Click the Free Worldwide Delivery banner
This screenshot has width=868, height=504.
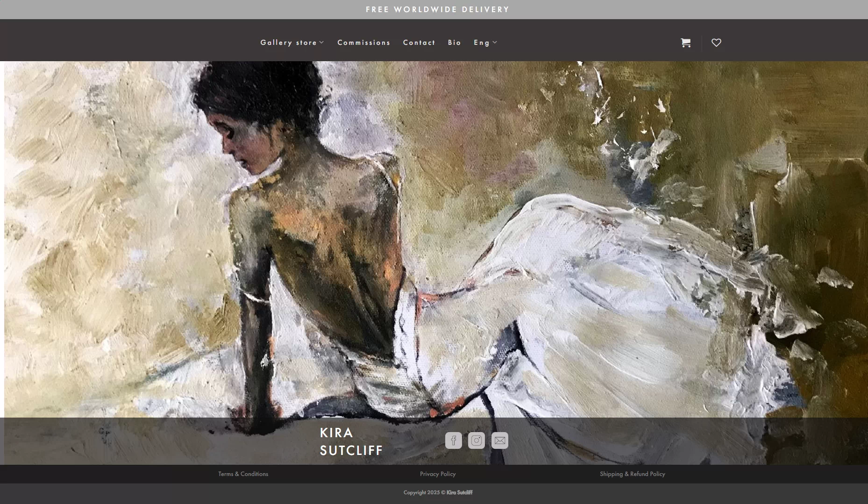437,9
